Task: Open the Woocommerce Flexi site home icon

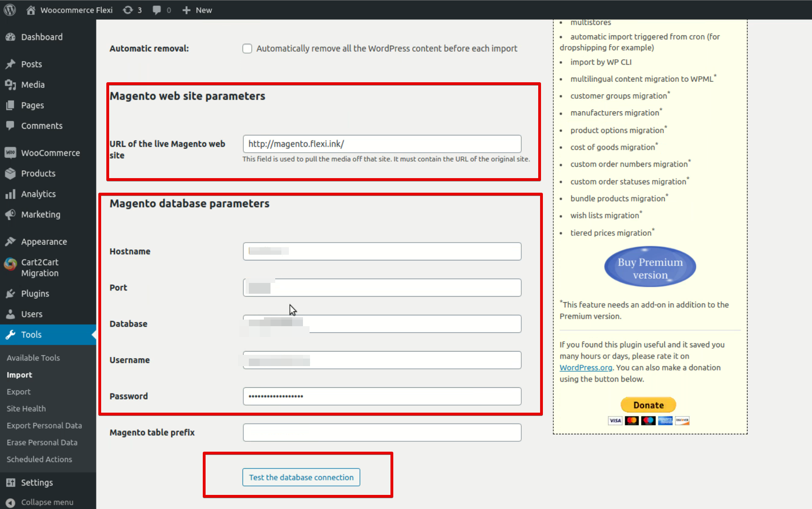Action: tap(31, 10)
